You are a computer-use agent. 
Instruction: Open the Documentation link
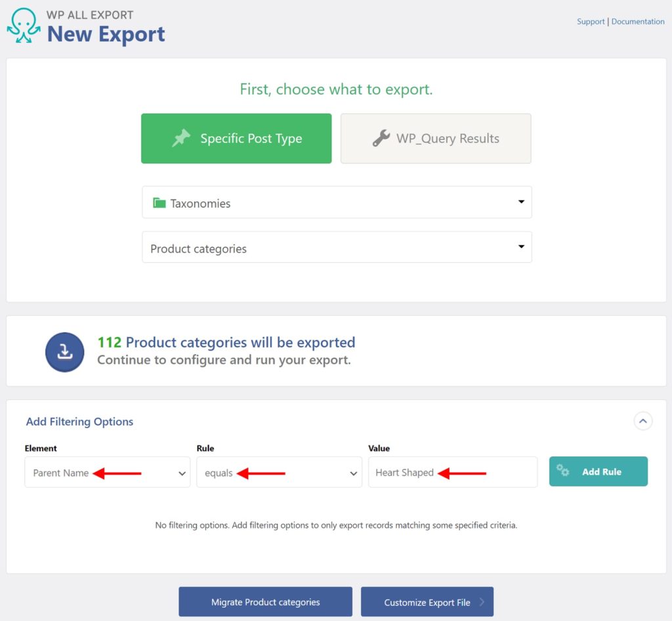click(637, 21)
